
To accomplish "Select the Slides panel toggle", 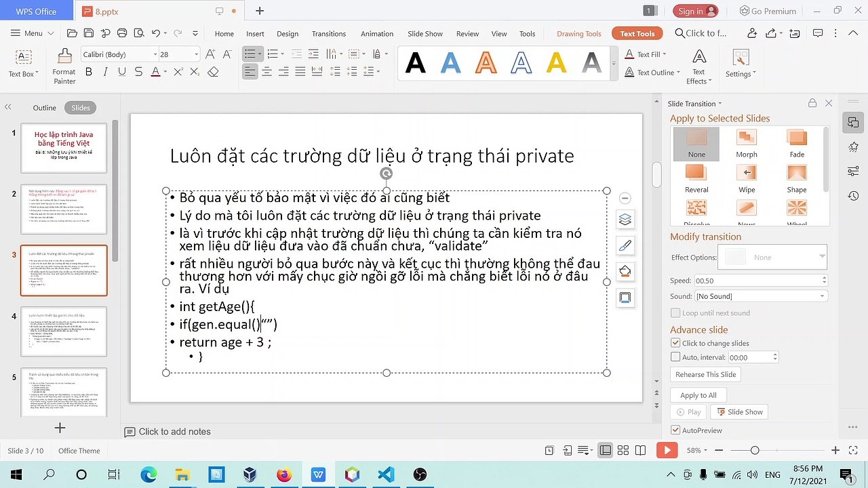I will click(81, 108).
